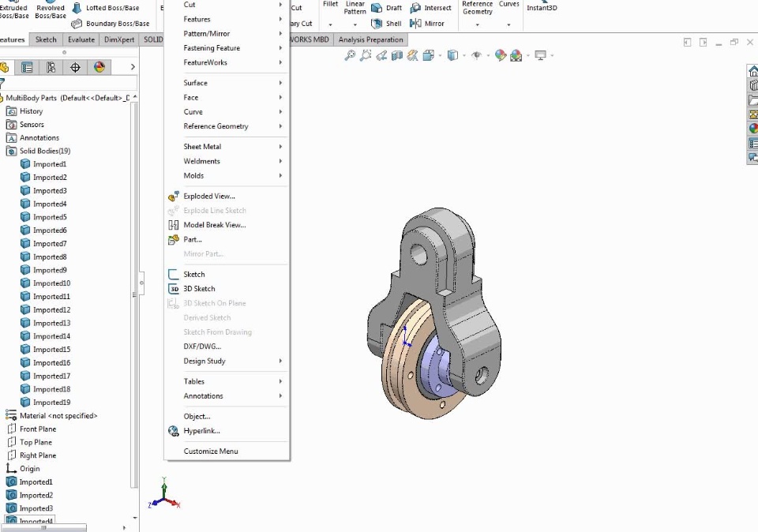This screenshot has height=532, width=758.
Task: Open the DisplayManager color-ball tab
Action: click(99, 67)
